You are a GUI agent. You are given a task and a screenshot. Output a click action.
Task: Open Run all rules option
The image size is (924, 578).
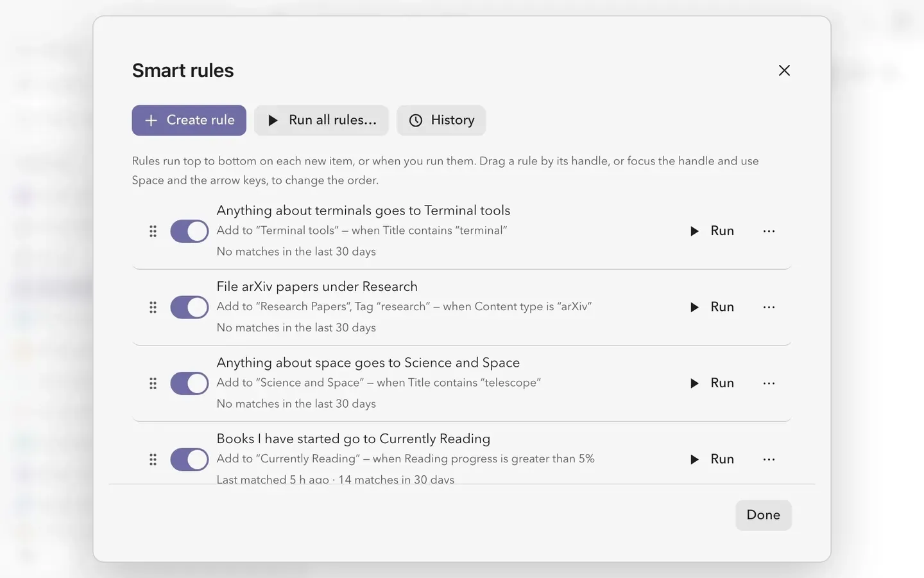[321, 120]
